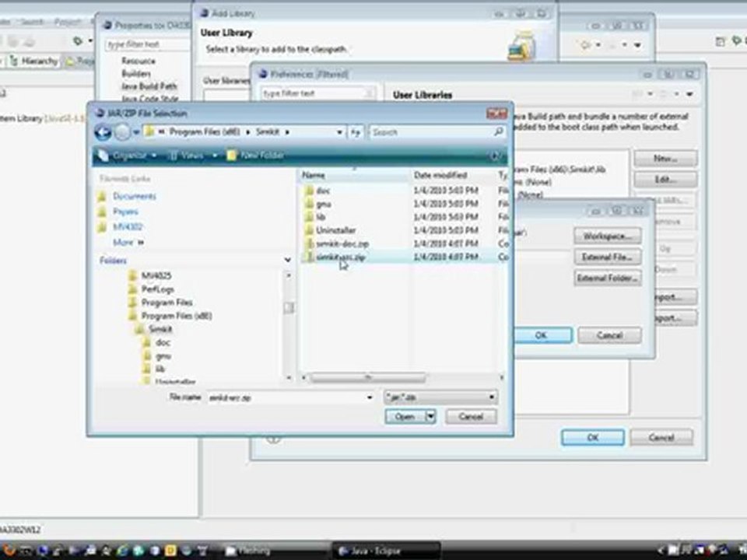The width and height of the screenshot is (747, 560).
Task: Click the magnifier icon in the search box
Action: 498,131
